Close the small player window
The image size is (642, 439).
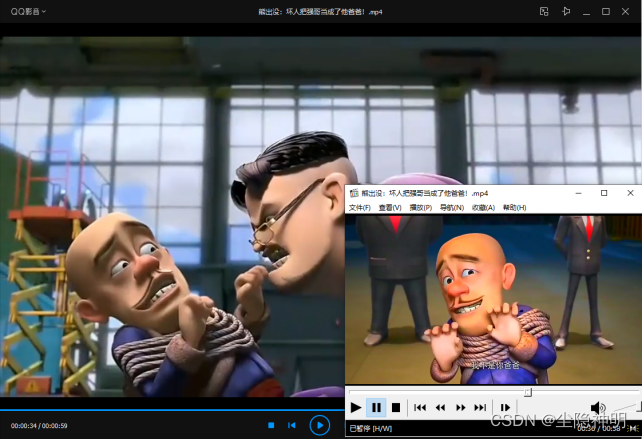(630, 193)
